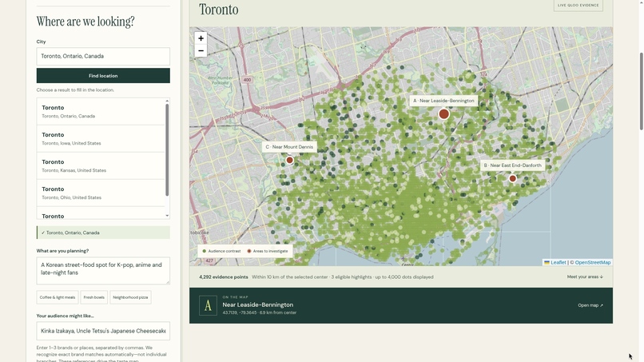The height and width of the screenshot is (362, 644).
Task: Open map link for Near Leaside-Bennington
Action: (x=590, y=305)
